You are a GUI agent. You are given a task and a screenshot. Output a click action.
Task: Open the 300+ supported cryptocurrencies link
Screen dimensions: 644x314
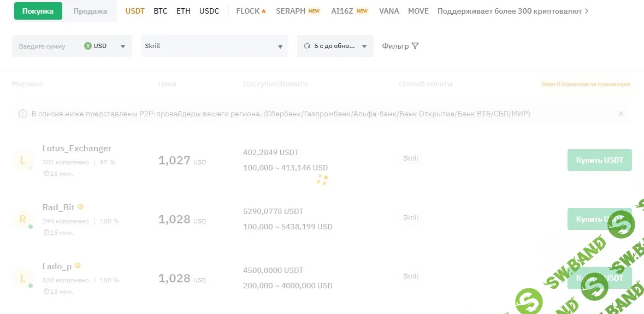point(513,11)
